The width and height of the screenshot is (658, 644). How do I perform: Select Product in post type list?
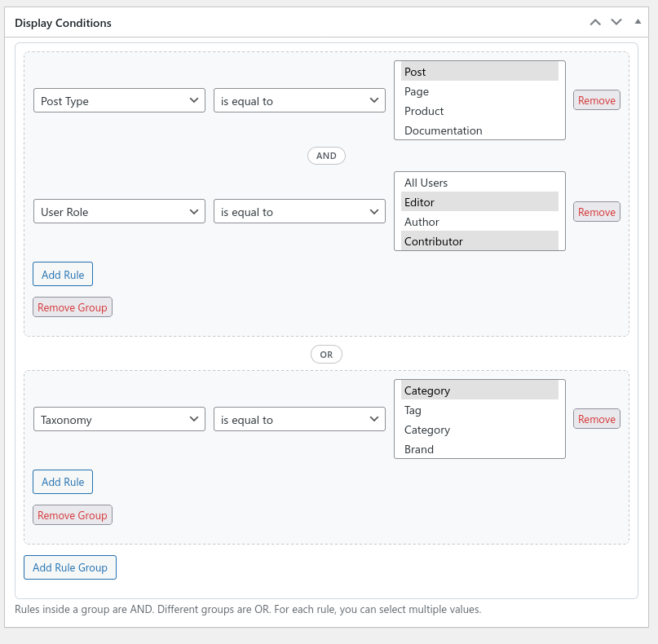coord(479,111)
